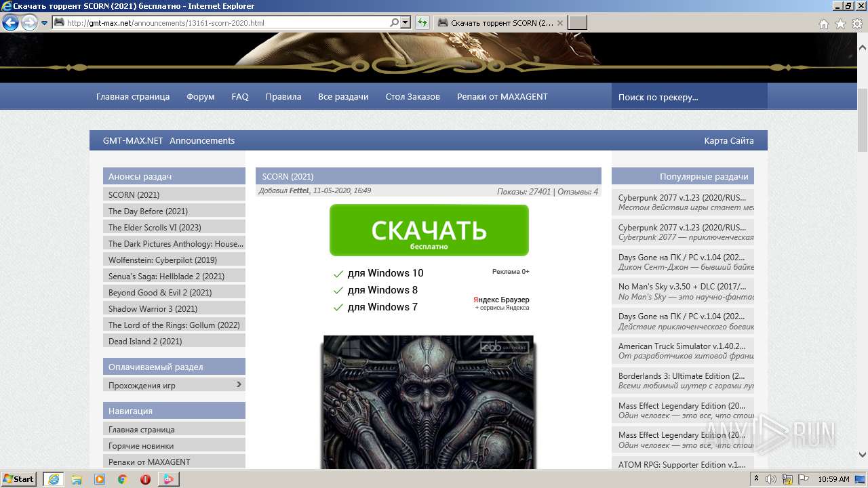The width and height of the screenshot is (868, 488).
Task: Open Репаки от MAXAGENT in top menu
Action: click(x=502, y=96)
